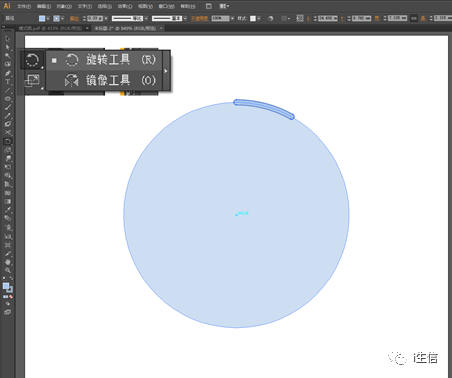Image resolution: width=452 pixels, height=378 pixels.
Task: Click the width W value field
Action: [397, 18]
